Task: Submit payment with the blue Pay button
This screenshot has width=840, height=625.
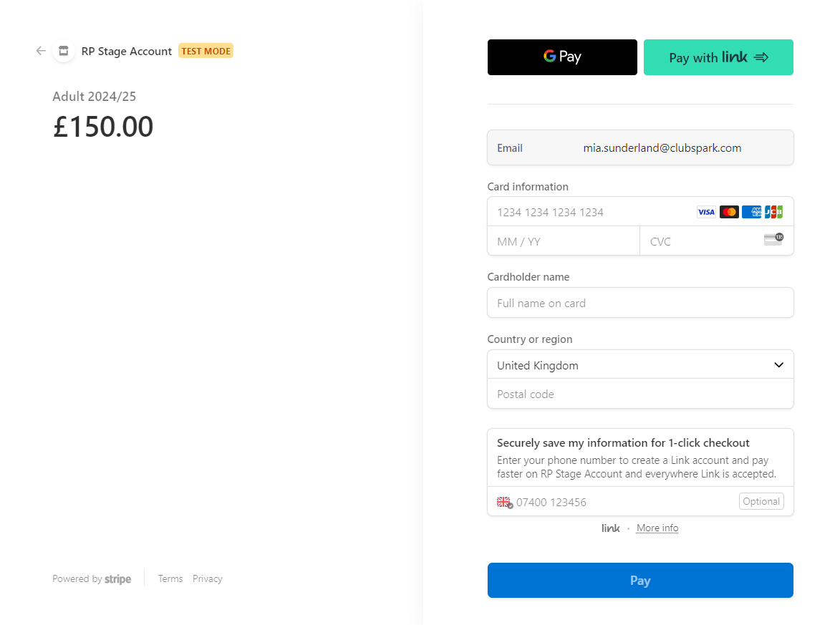Action: (x=640, y=580)
